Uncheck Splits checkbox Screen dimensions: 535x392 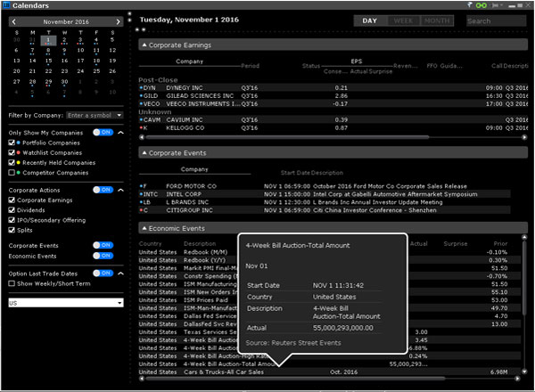(12, 230)
